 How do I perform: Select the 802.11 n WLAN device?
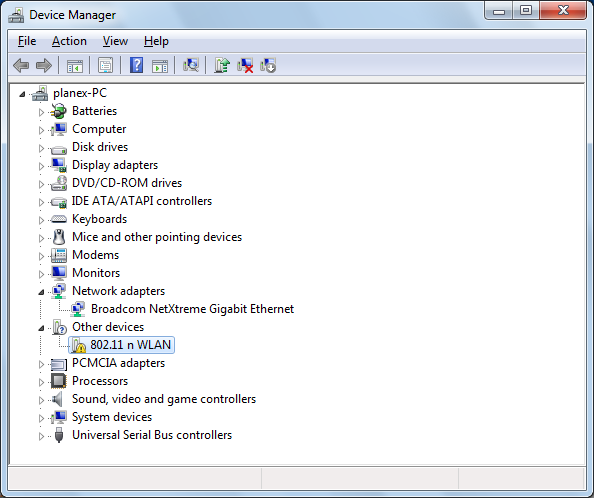click(121, 345)
